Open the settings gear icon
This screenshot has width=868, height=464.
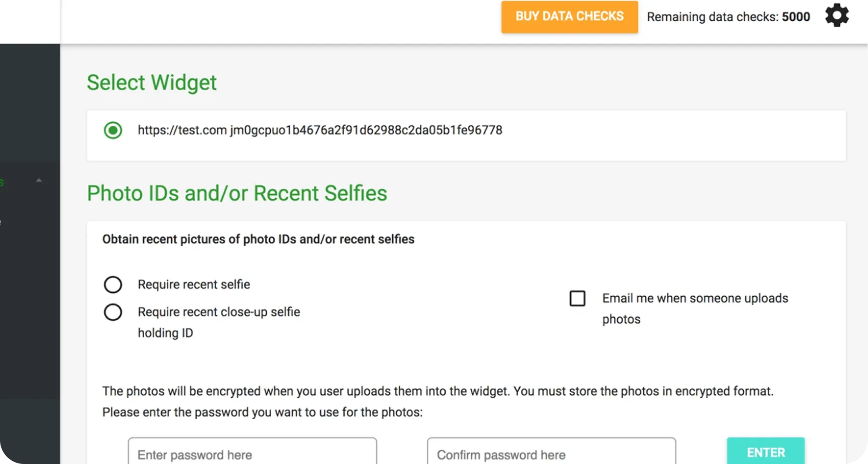pyautogui.click(x=837, y=16)
